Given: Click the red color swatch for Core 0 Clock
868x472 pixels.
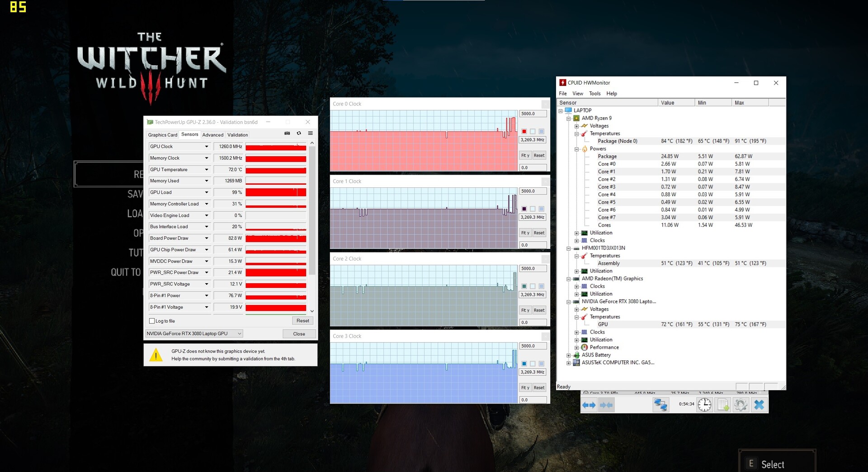Looking at the screenshot, I should 524,132.
